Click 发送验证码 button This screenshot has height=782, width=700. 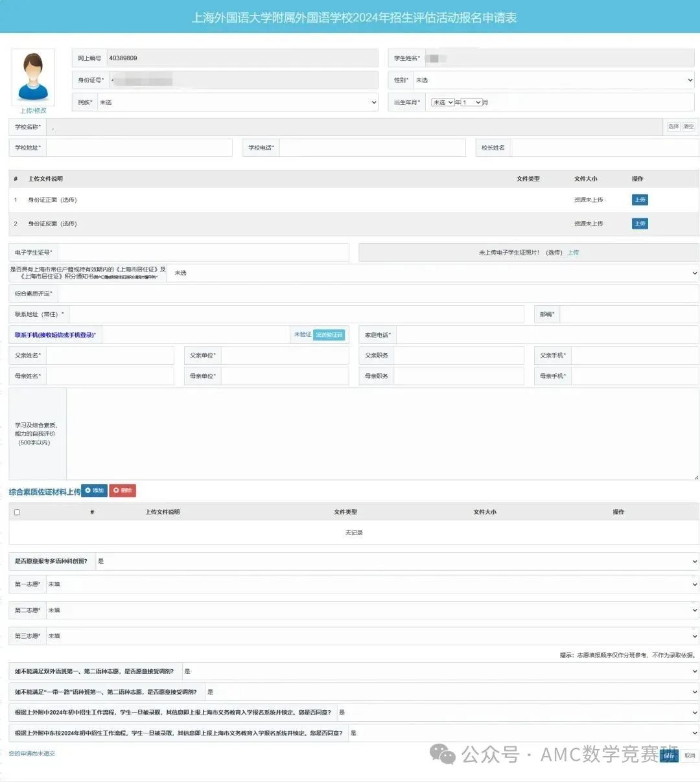click(x=329, y=335)
